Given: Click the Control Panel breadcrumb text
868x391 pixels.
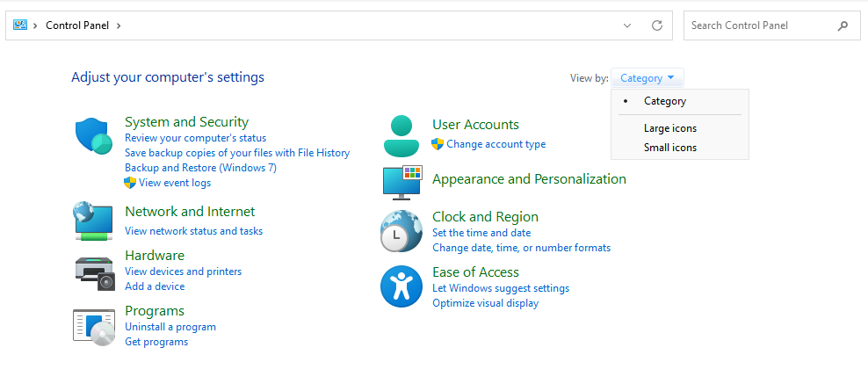Looking at the screenshot, I should (x=77, y=25).
